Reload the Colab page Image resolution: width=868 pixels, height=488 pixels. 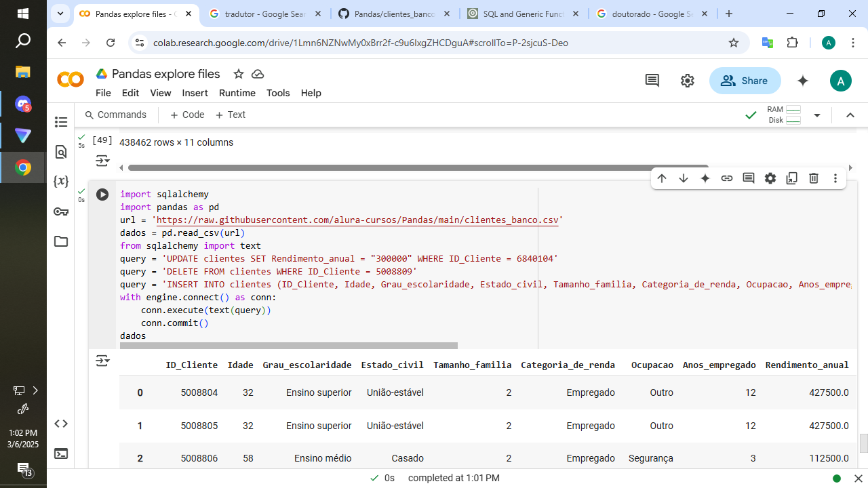click(111, 43)
